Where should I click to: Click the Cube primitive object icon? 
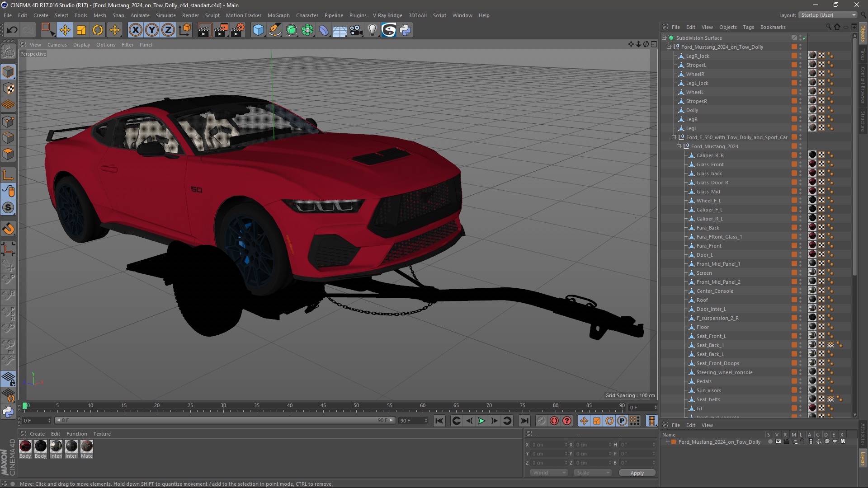258,30
